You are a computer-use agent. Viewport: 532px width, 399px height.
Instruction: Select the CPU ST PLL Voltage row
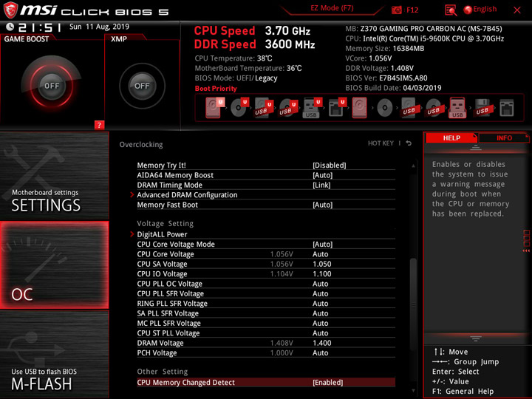pos(266,332)
